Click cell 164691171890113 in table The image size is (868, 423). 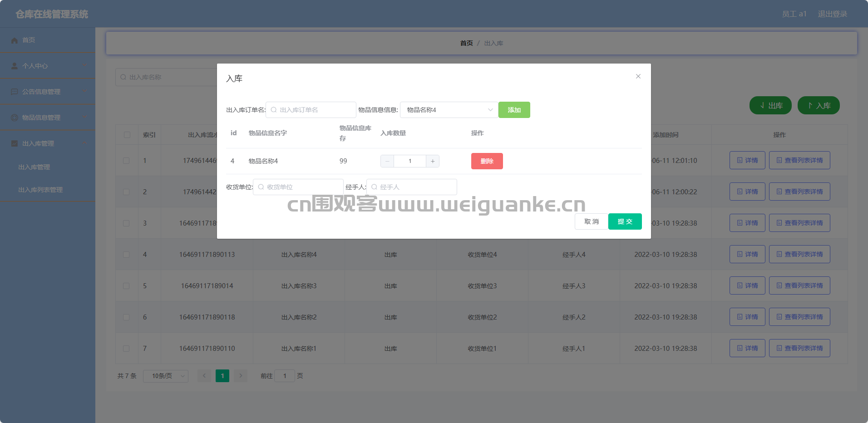[207, 255]
